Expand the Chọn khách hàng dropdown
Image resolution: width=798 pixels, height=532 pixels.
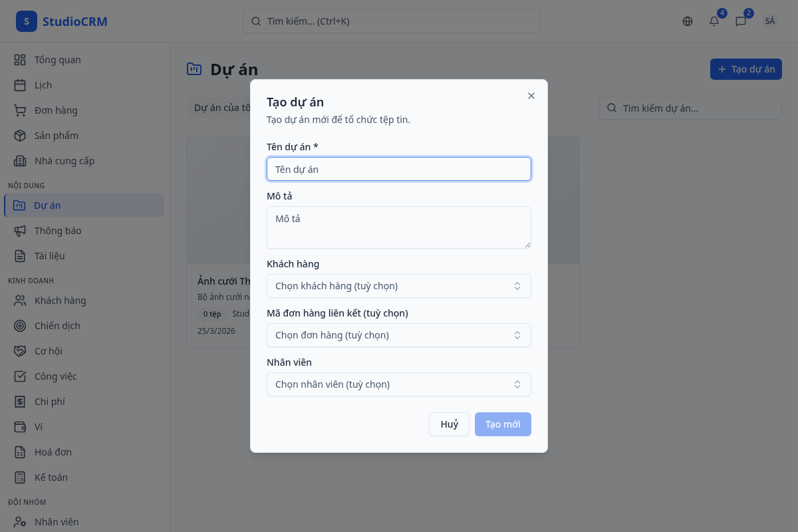398,286
